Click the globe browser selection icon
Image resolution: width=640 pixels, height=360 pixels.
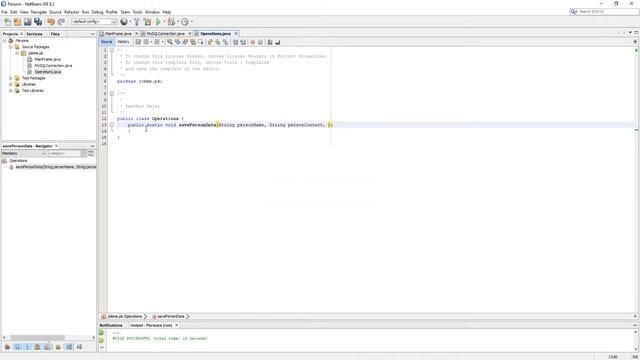(x=124, y=22)
